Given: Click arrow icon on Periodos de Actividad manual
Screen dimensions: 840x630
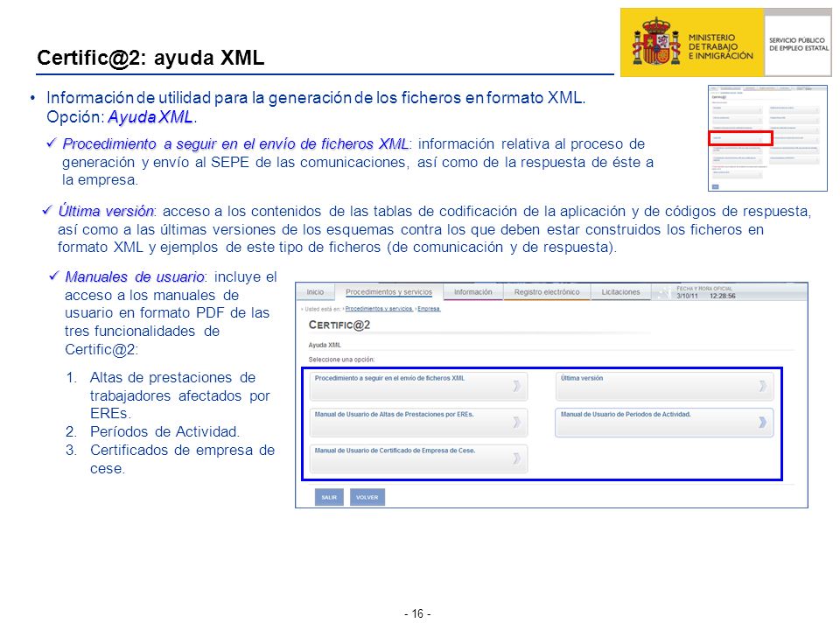Looking at the screenshot, I should coord(762,423).
